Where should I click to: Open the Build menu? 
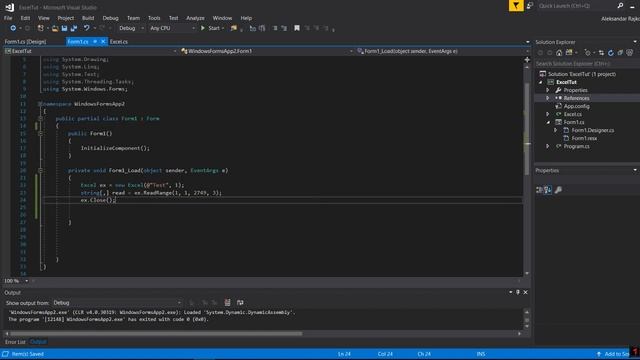point(88,18)
